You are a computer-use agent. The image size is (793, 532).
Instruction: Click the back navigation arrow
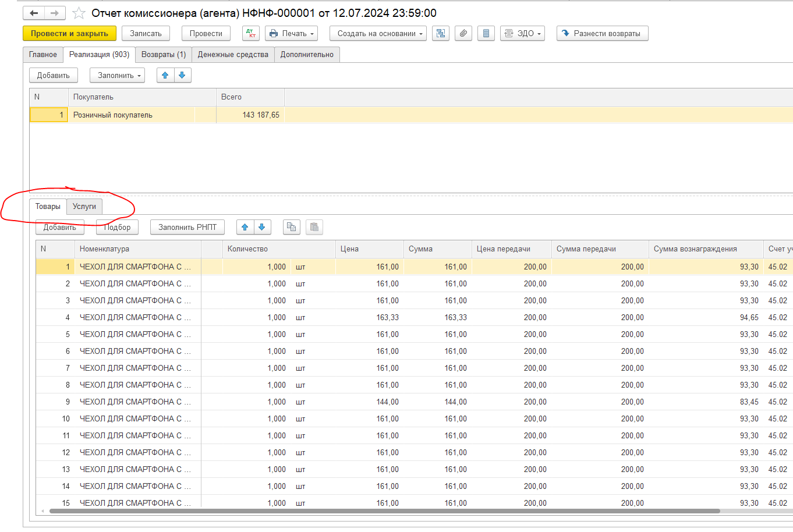[34, 13]
